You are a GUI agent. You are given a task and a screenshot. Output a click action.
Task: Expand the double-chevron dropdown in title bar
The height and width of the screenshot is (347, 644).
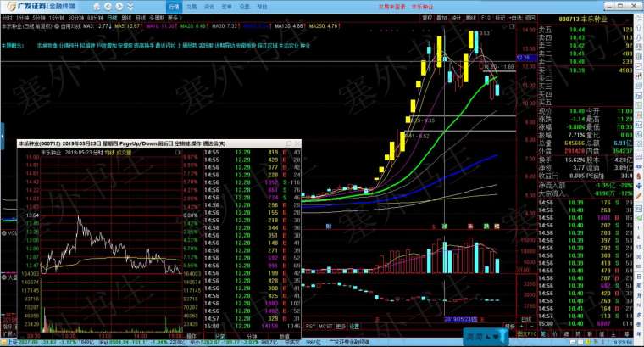coord(130,7)
